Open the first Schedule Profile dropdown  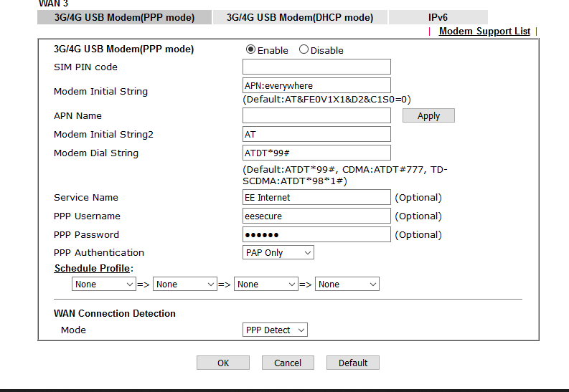pos(104,285)
